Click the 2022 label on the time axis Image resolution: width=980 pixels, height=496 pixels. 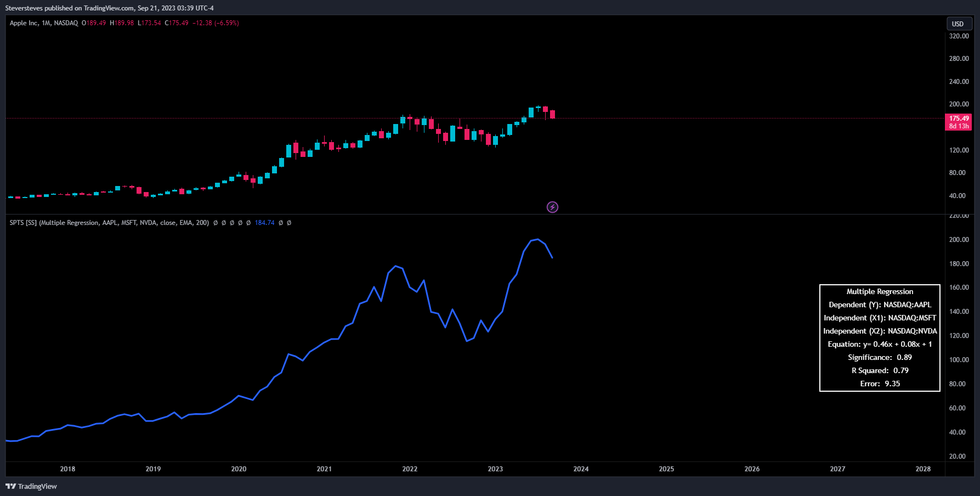click(x=410, y=469)
